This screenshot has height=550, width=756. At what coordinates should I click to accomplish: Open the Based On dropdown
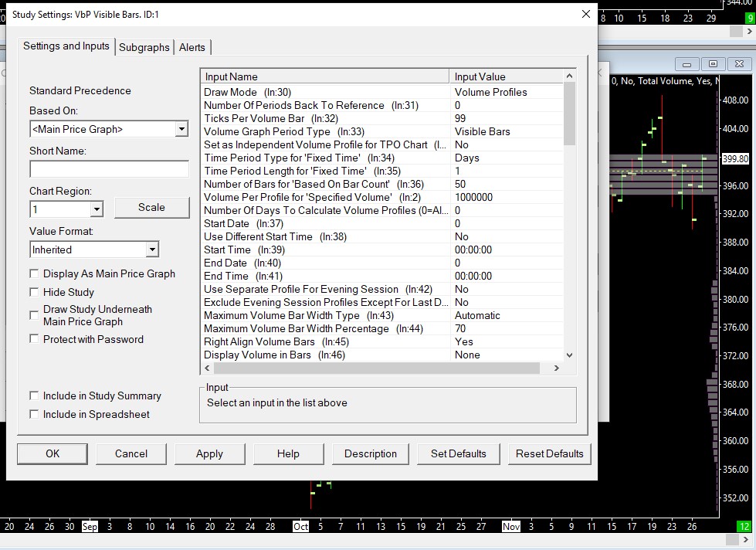[x=181, y=129]
